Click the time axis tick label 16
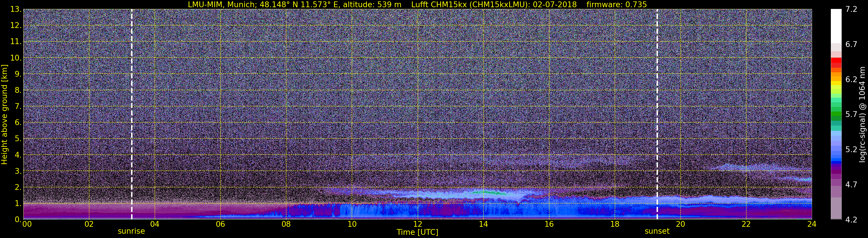 pos(549,224)
